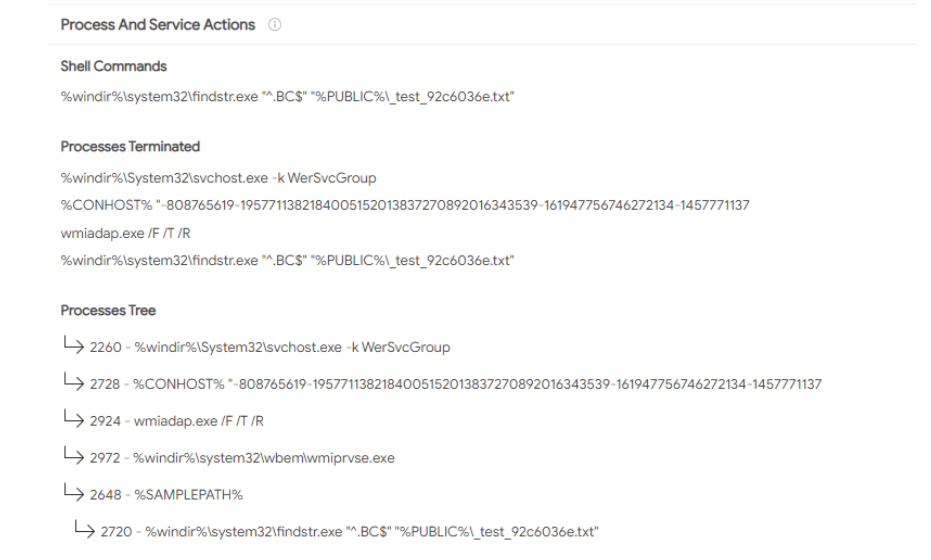The image size is (931, 560).
Task: Click the tree arrow icon for process 2972
Action: (74, 455)
